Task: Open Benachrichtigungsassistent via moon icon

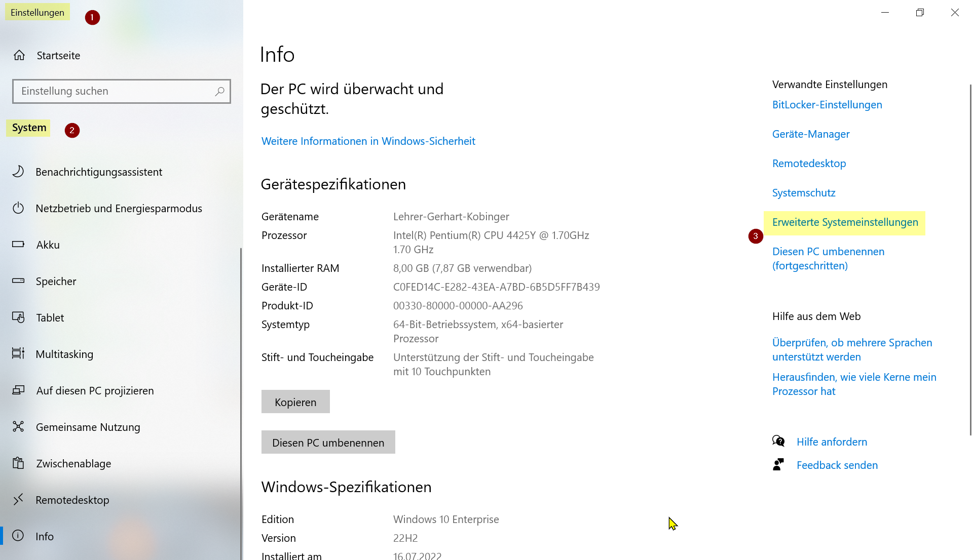Action: [18, 172]
